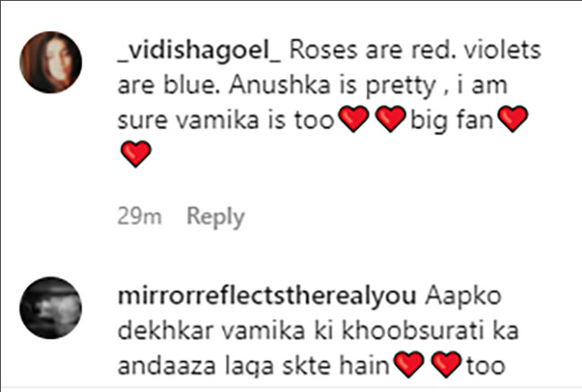The image size is (582, 392).
Task: Click heart emoji right after "big fan"
Action: point(512,119)
